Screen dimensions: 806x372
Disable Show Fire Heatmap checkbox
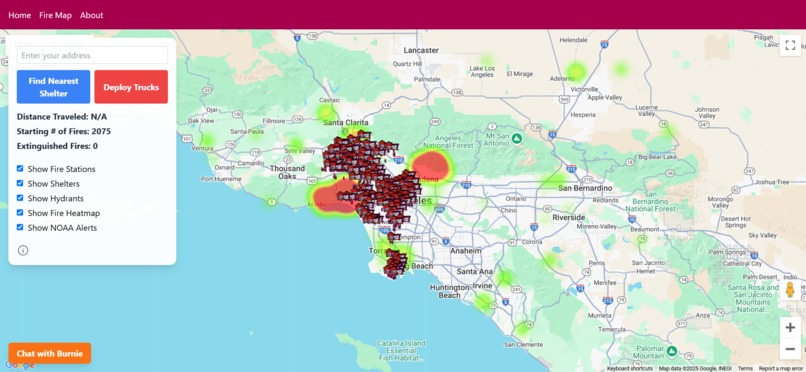pos(20,212)
